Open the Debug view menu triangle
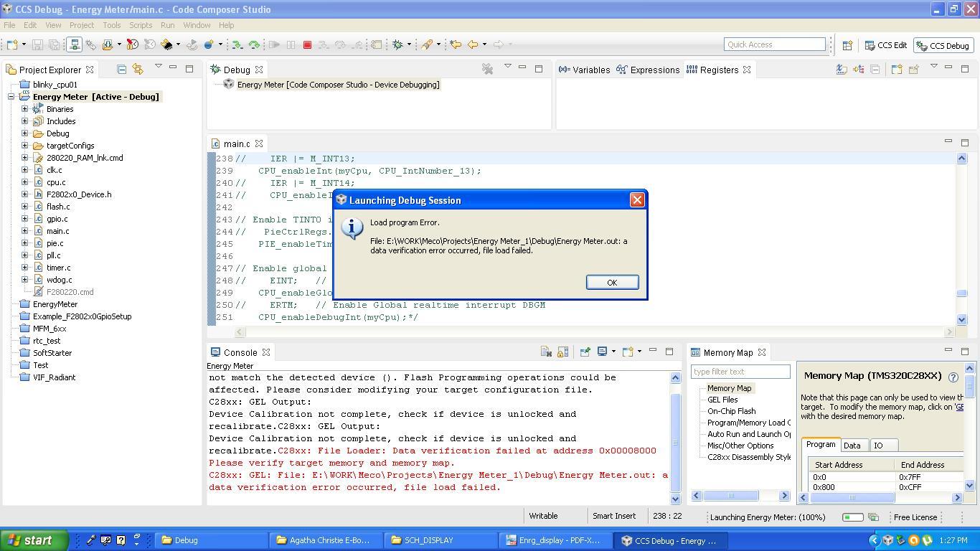Image resolution: width=980 pixels, height=551 pixels. [507, 67]
